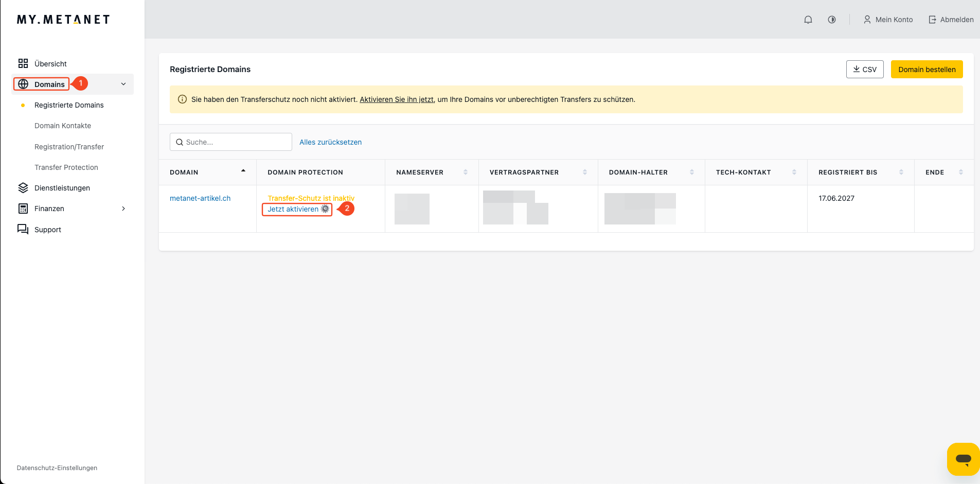Open Transfer Protection submenu item

[x=66, y=167]
